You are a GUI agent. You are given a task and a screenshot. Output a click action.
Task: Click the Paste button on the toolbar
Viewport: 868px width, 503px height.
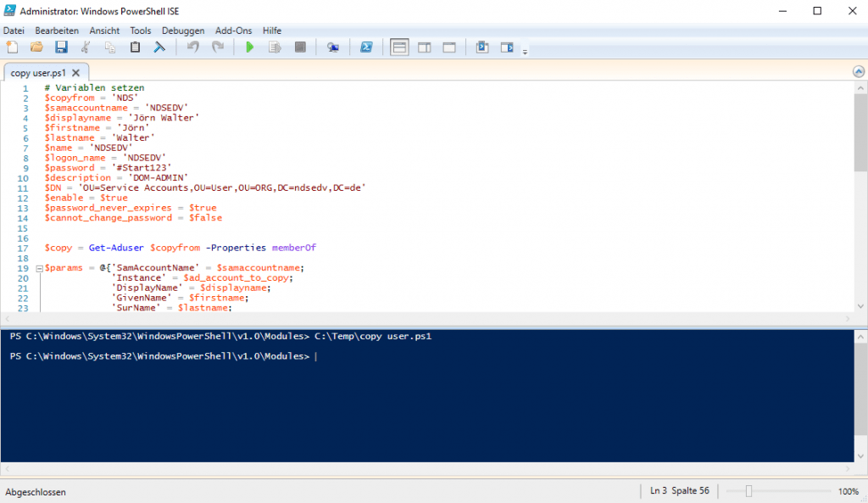click(x=135, y=47)
